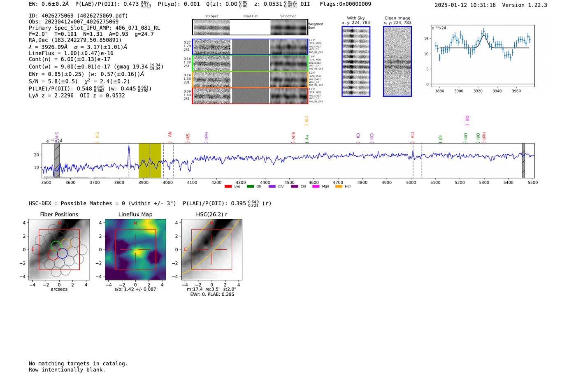This screenshot has height=392, width=576.
Task: Click the 'LyA z = 2.2296' text
Action: 51,95
